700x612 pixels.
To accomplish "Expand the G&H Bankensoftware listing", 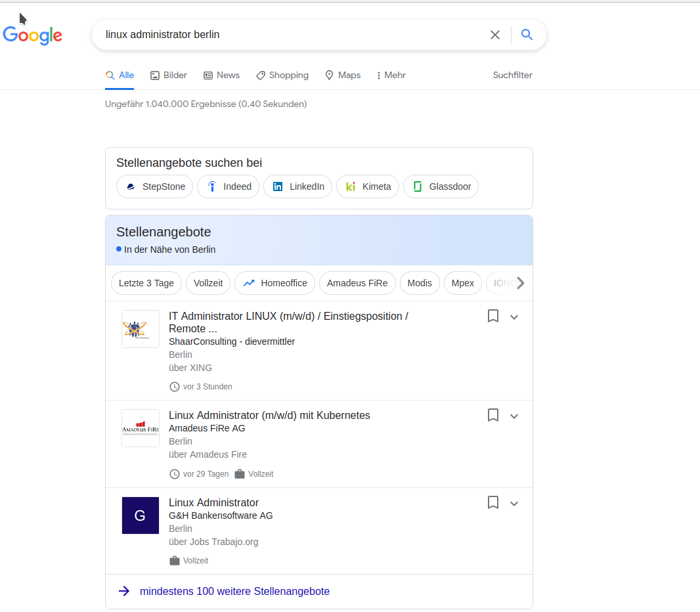I will point(514,504).
